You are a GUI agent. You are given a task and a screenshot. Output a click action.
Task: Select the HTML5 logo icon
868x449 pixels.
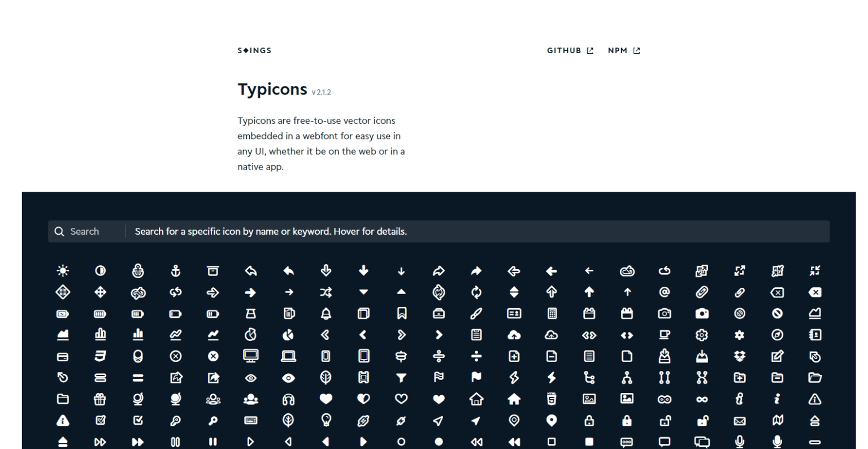[551, 399]
